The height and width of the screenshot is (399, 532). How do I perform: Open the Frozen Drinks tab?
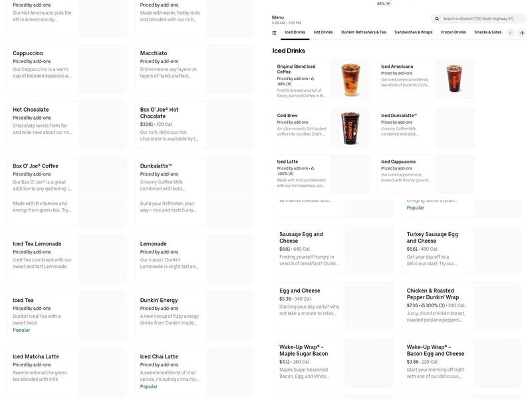pyautogui.click(x=454, y=32)
